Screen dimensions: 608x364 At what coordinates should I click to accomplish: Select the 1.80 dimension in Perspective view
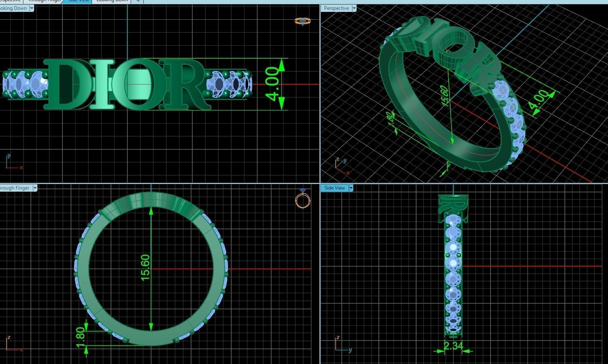click(x=391, y=120)
